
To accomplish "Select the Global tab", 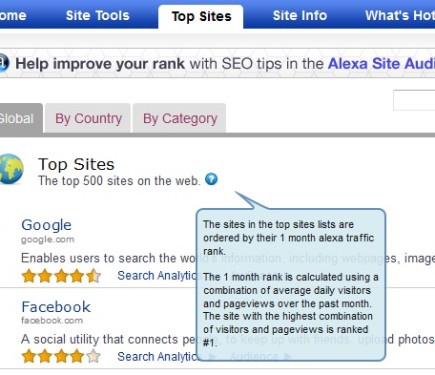I will 21,118.
